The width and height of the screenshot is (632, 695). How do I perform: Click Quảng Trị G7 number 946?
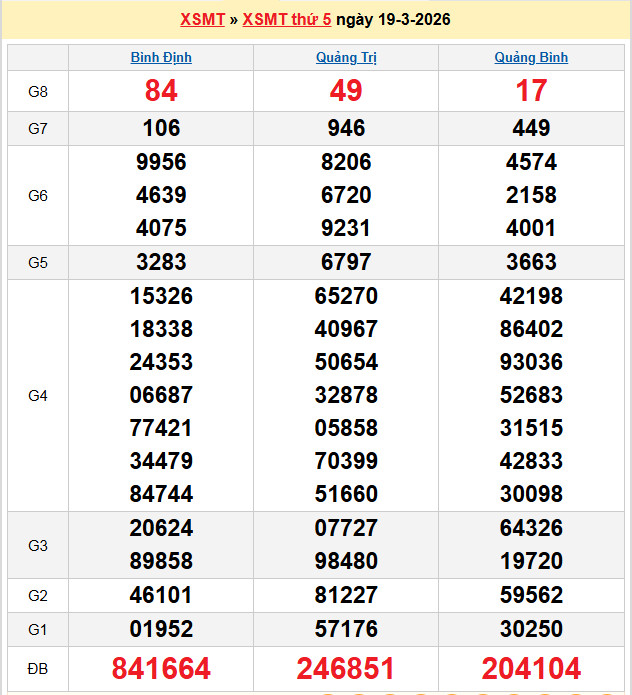346,128
